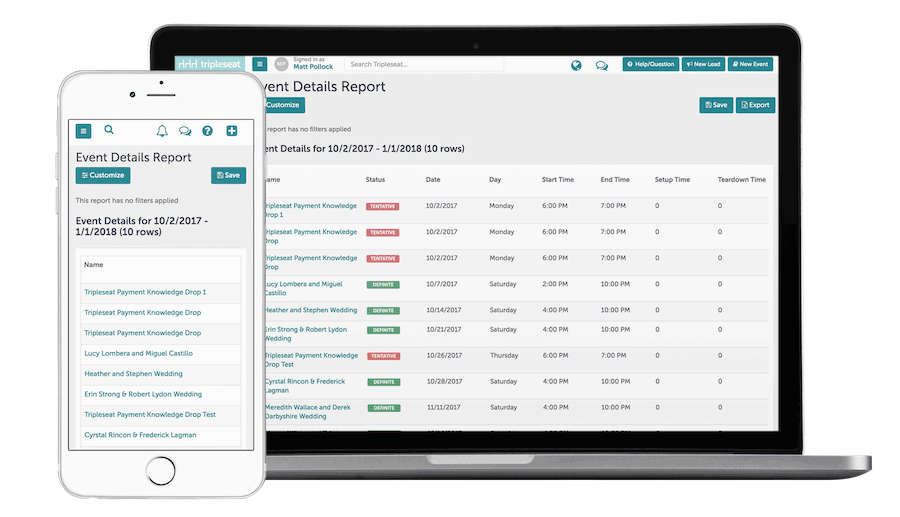Image resolution: width=900 pixels, height=517 pixels.
Task: Open the hamburger menu on the phone
Action: pyautogui.click(x=84, y=131)
